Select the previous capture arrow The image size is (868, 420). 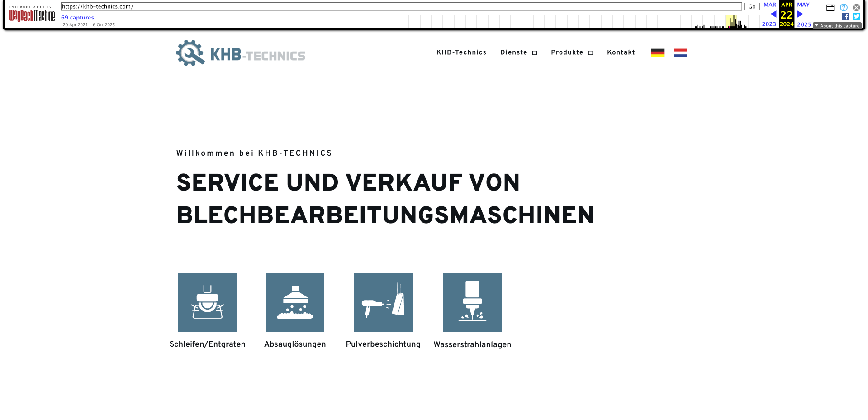pos(773,14)
